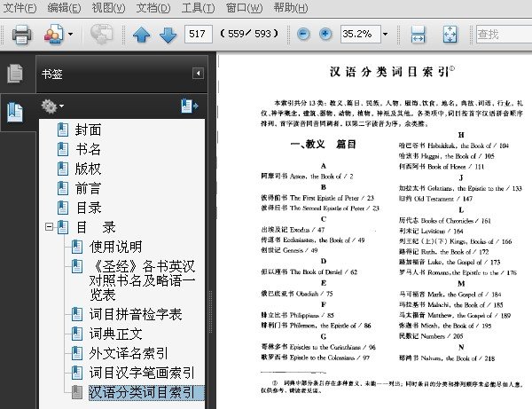Click bookmark icon beside 前言
The height and width of the screenshot is (409, 532).
[63, 188]
